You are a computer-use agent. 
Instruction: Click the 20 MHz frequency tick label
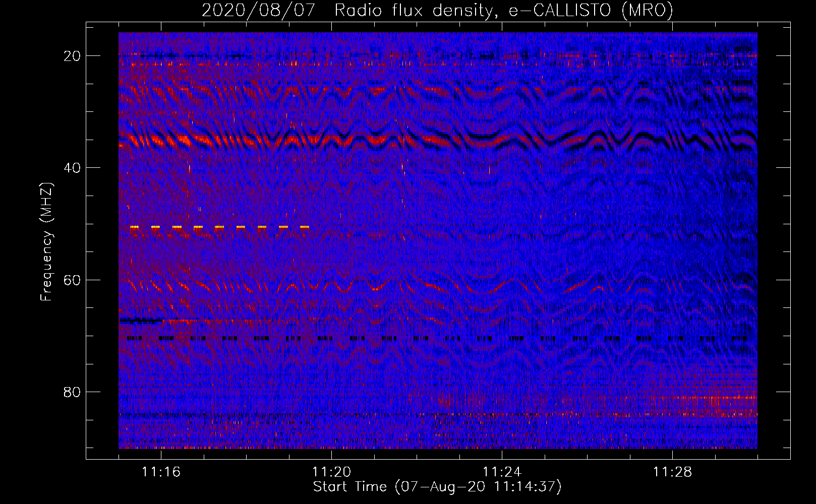(72, 56)
